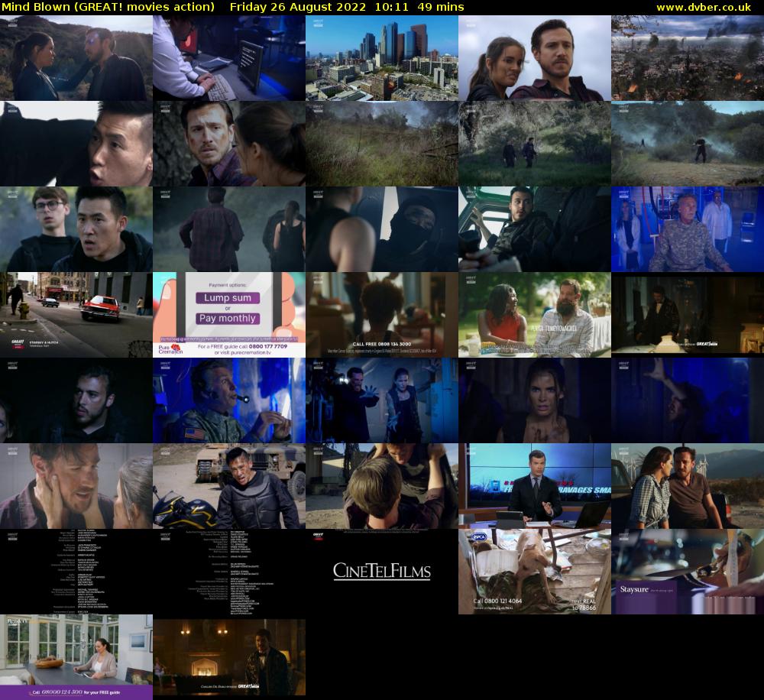Open the picnic couple with beard thumbnail
The image size is (764, 700).
tap(535, 315)
